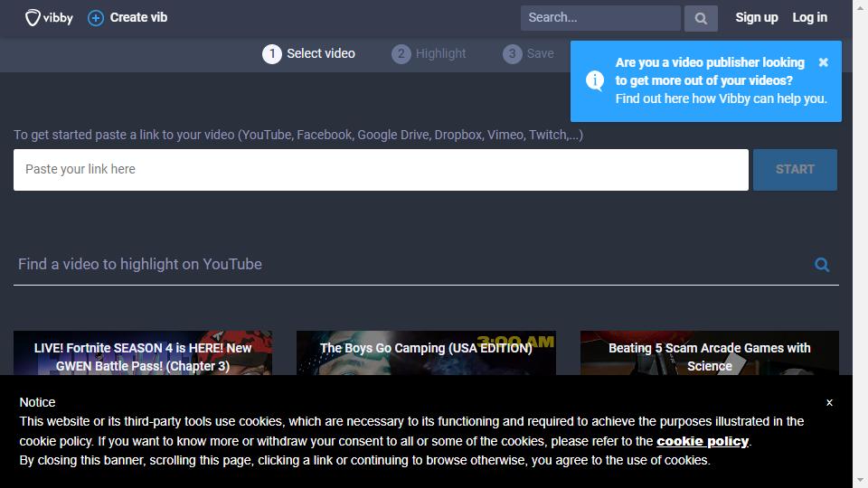Open the Find out how Vibby can help link
This screenshot has height=488, width=868.
click(x=721, y=99)
